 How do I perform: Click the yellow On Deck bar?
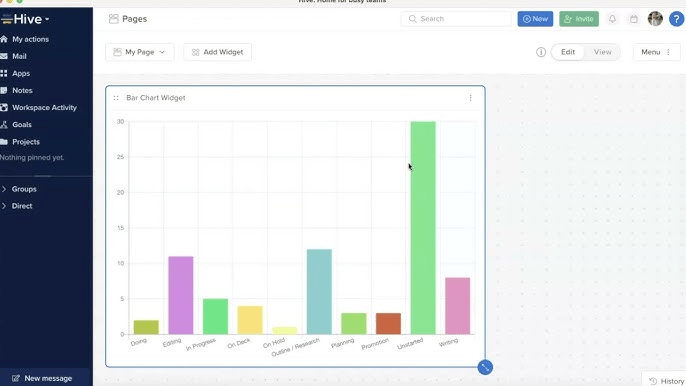(250, 320)
